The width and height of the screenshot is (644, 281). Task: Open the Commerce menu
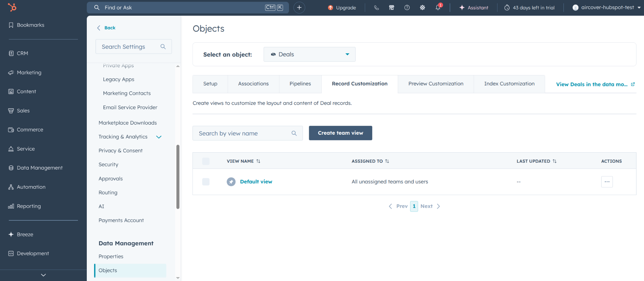[26, 130]
